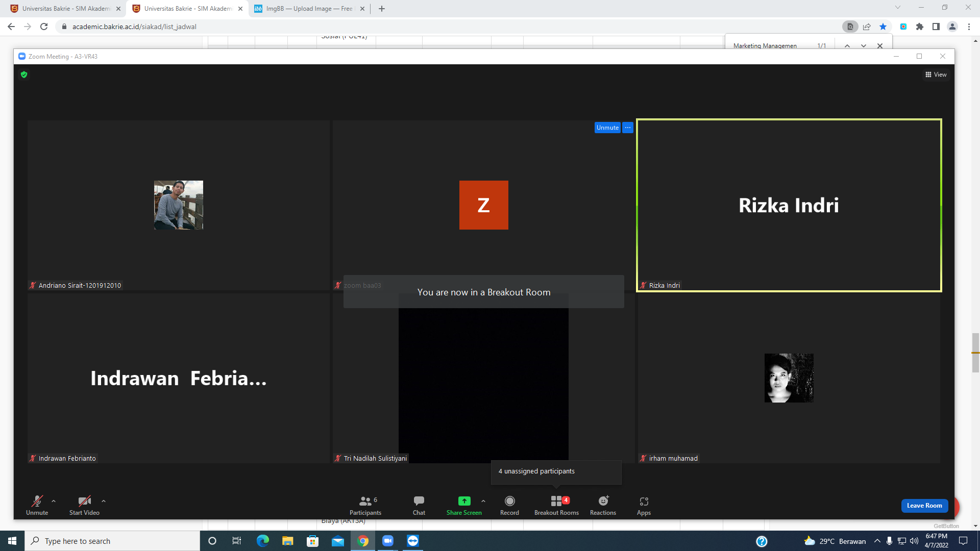Click the find-in-page icon in the address bar
The height and width of the screenshot is (551, 980).
(x=850, y=27)
